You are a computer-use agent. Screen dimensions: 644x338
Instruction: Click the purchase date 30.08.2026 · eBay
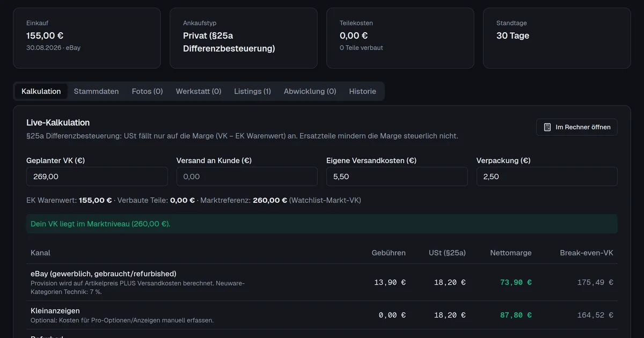(54, 48)
